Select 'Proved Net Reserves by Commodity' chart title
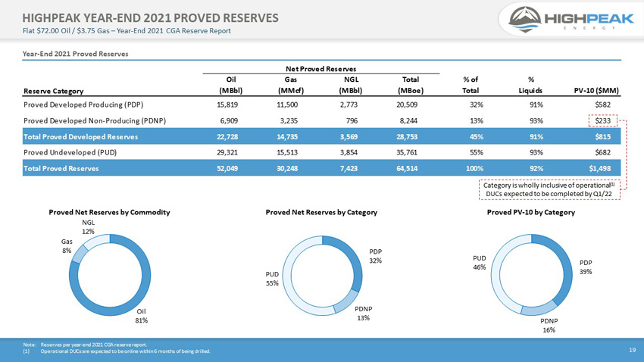This screenshot has height=362, width=644. point(109,212)
